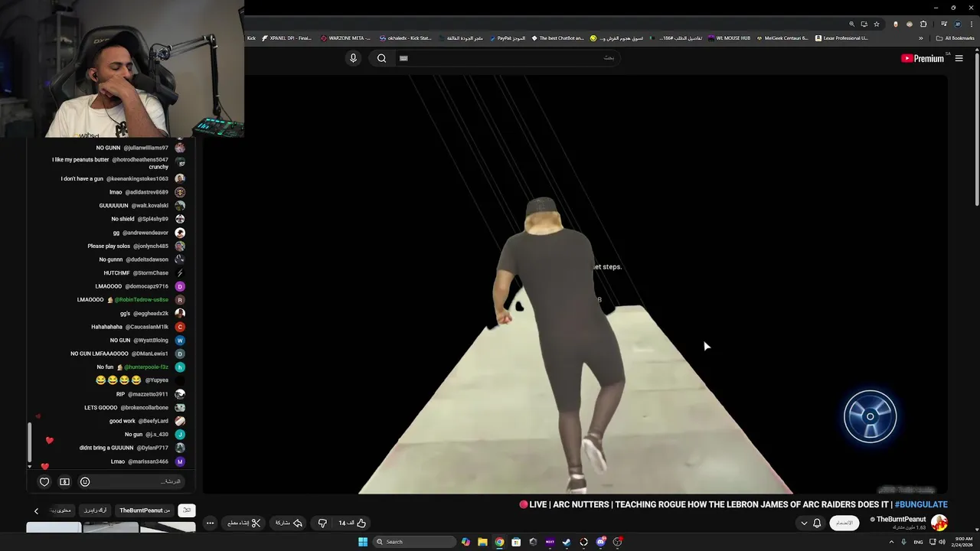
Task: Open the PayPal bookmark
Action: [x=507, y=37]
